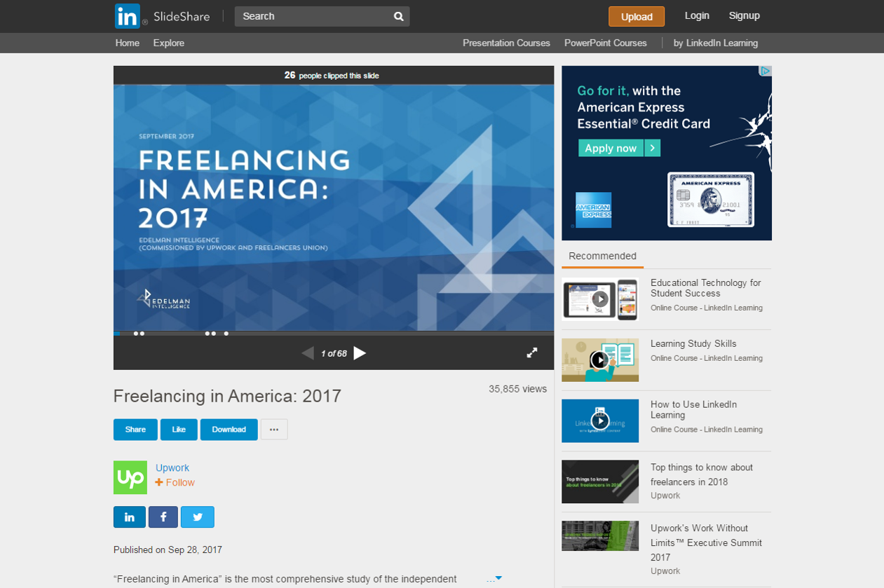Screen dimensions: 884x588
Task: Click the AdChoices icon on ad
Action: (766, 71)
